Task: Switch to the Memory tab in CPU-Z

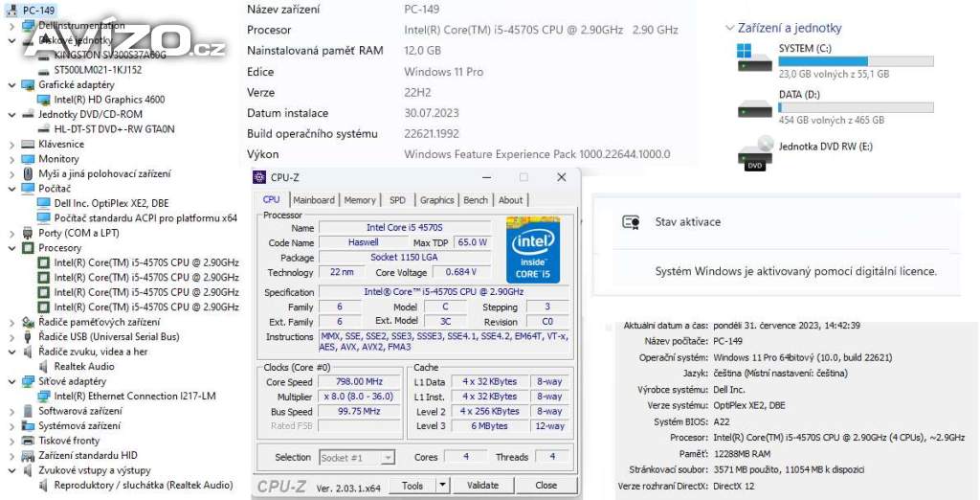Action: tap(360, 200)
